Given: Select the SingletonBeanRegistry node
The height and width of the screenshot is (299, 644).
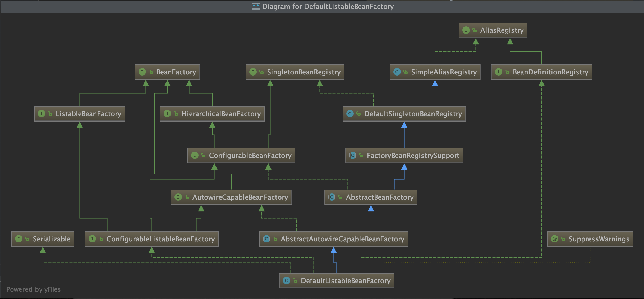Looking at the screenshot, I should click(x=295, y=72).
